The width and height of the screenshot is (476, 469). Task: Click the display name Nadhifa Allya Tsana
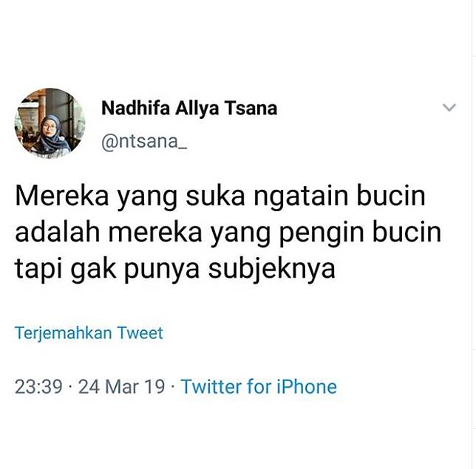click(189, 109)
